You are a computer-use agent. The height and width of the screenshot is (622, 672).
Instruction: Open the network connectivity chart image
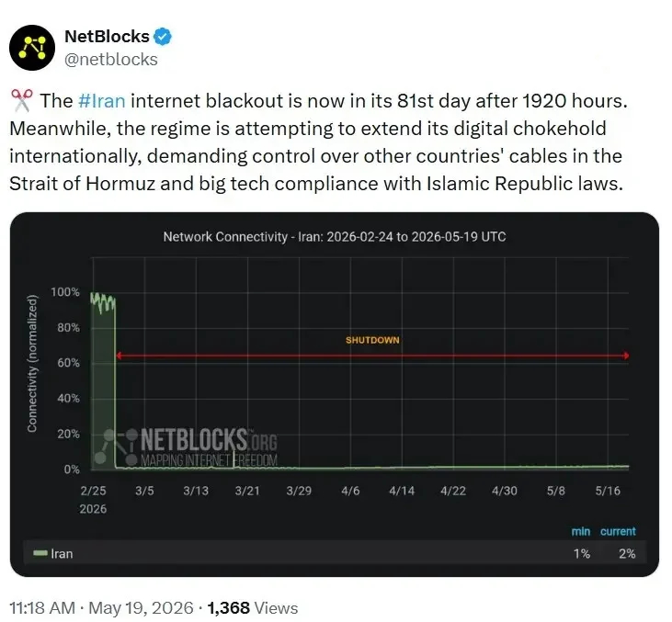335,394
